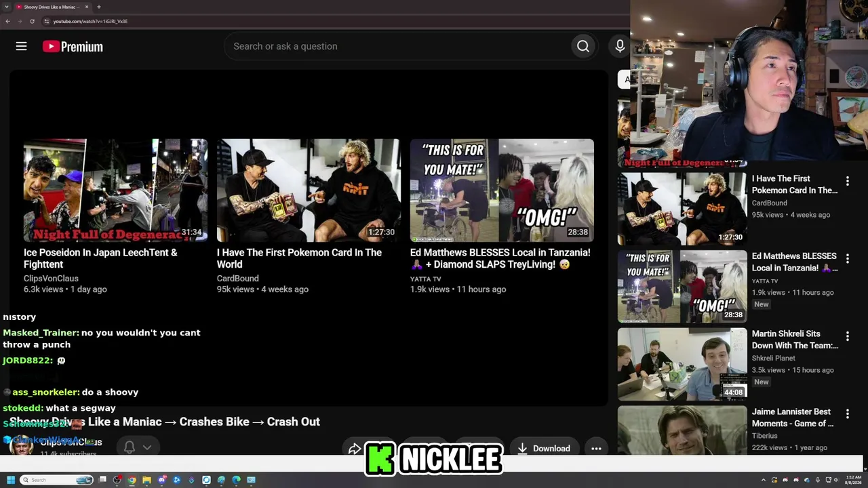Start voice search with microphone icon
This screenshot has width=868, height=488.
click(620, 46)
